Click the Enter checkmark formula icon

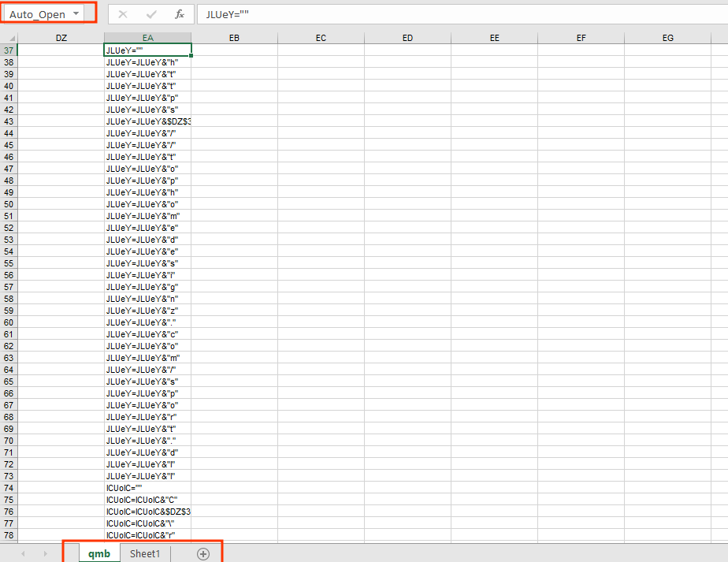click(151, 14)
